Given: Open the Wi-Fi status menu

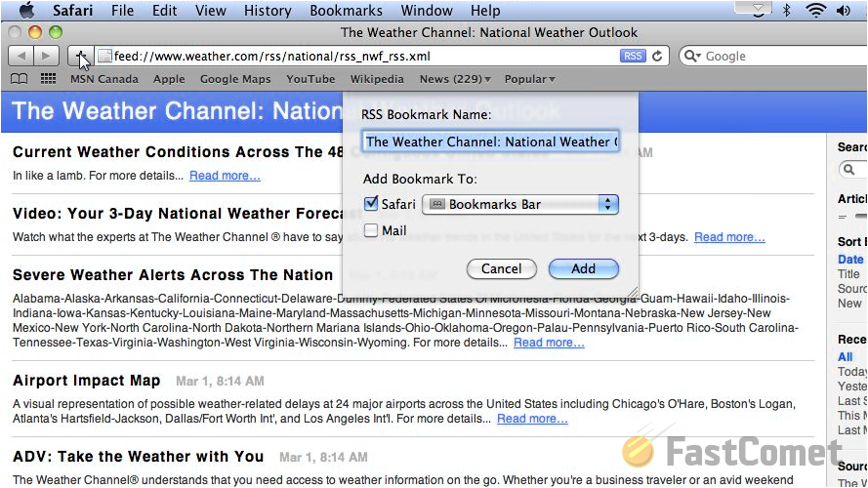Looking at the screenshot, I should [x=816, y=10].
